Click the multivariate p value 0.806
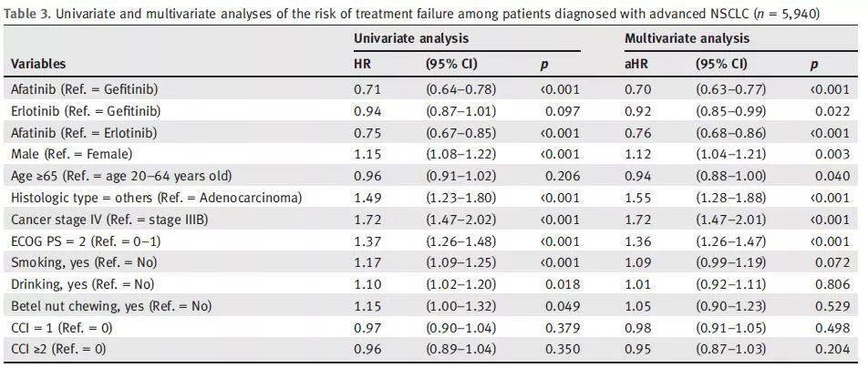Image resolution: width=868 pixels, height=368 pixels. (x=831, y=284)
